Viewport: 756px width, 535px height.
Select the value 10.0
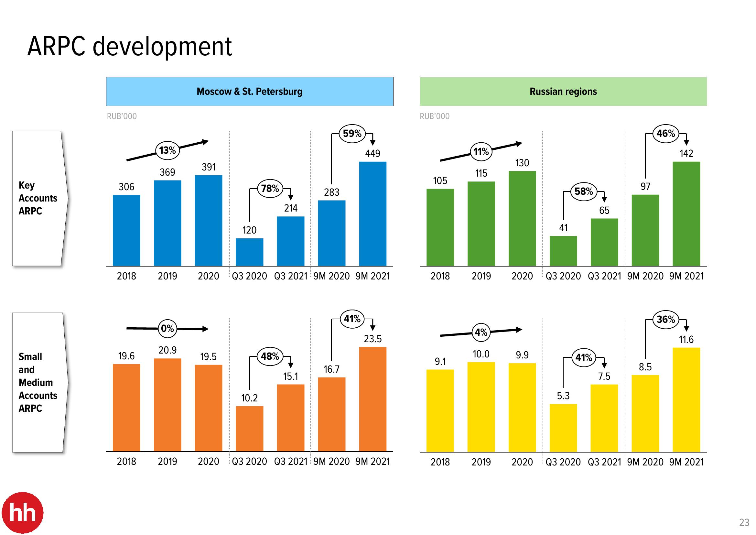click(x=481, y=354)
